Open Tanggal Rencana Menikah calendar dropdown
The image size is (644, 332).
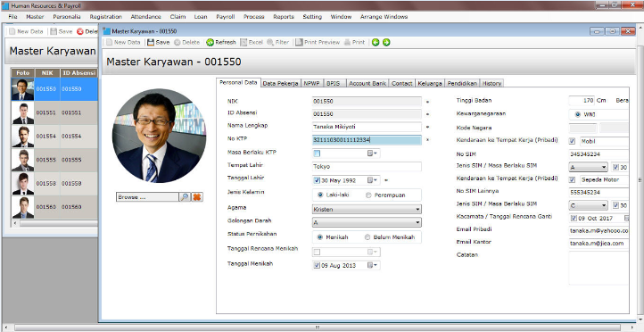click(372, 252)
